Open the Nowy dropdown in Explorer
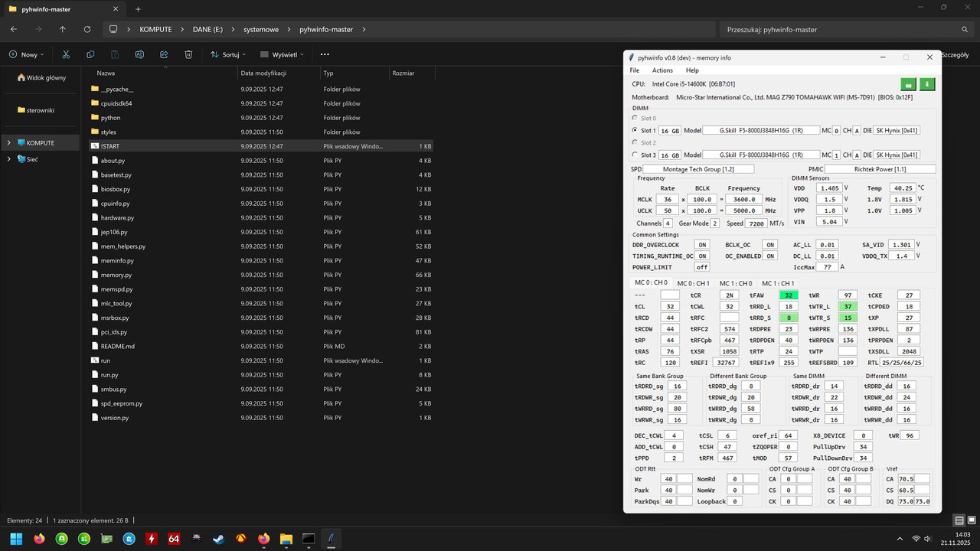 click(x=26, y=54)
